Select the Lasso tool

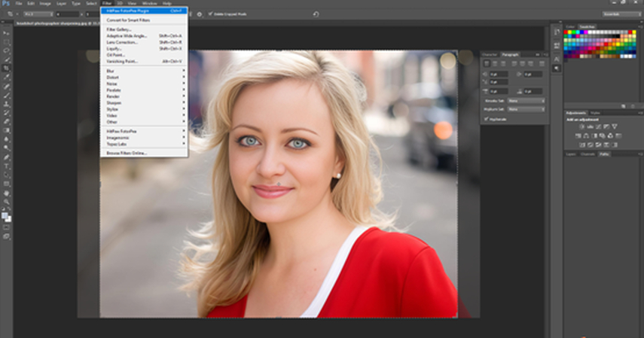point(6,50)
